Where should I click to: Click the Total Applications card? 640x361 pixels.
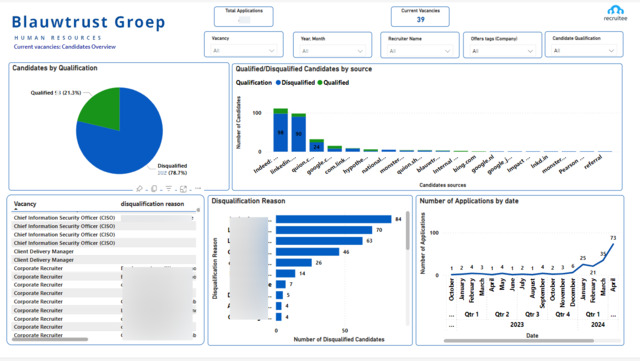pyautogui.click(x=244, y=16)
